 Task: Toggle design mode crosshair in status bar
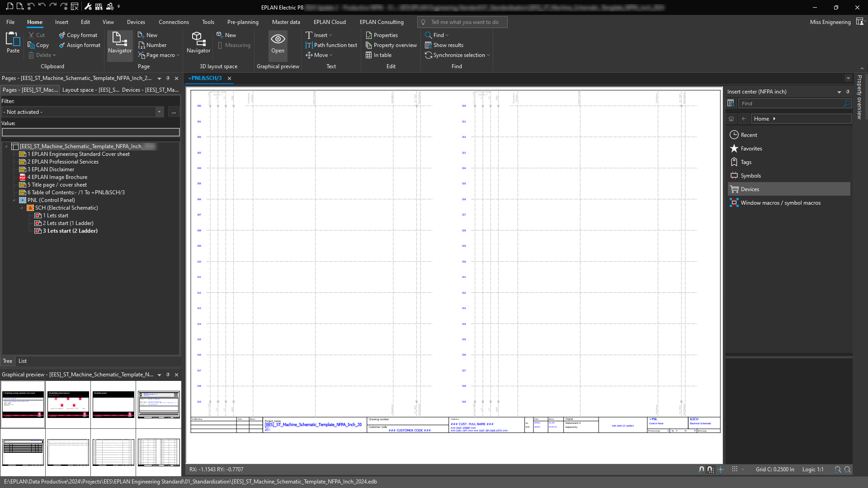click(x=721, y=469)
